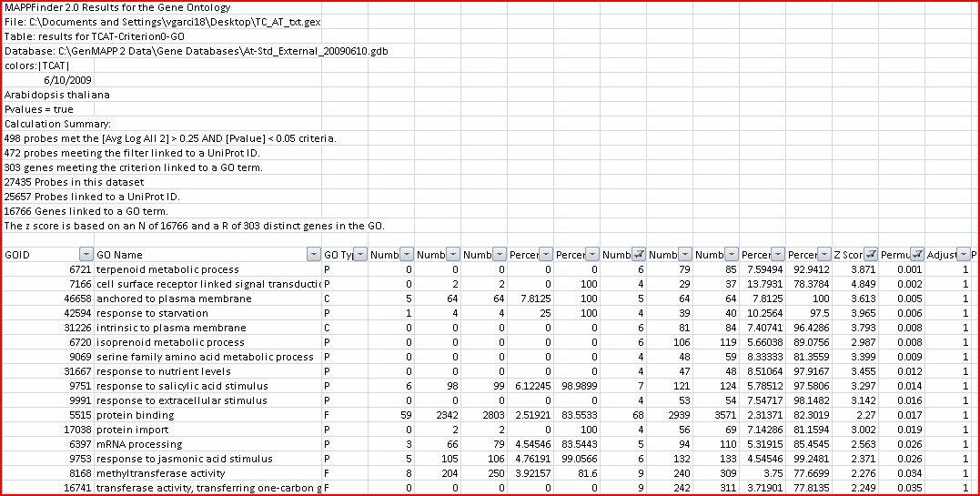
Task: Open the GO Type column filter dropdown
Action: (x=360, y=255)
